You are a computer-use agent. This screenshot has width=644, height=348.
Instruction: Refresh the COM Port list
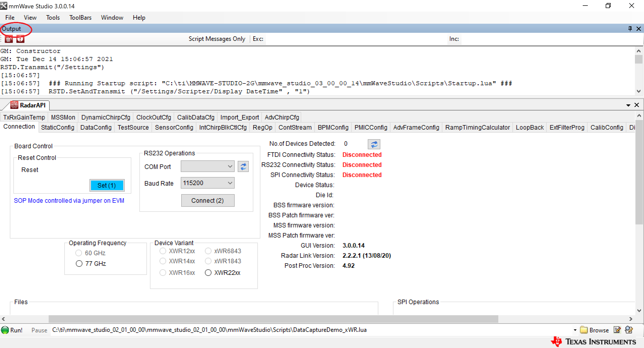coord(243,167)
